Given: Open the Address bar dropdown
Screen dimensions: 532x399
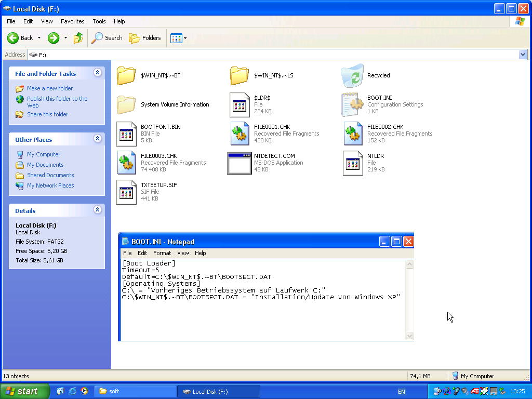Looking at the screenshot, I should pos(523,55).
